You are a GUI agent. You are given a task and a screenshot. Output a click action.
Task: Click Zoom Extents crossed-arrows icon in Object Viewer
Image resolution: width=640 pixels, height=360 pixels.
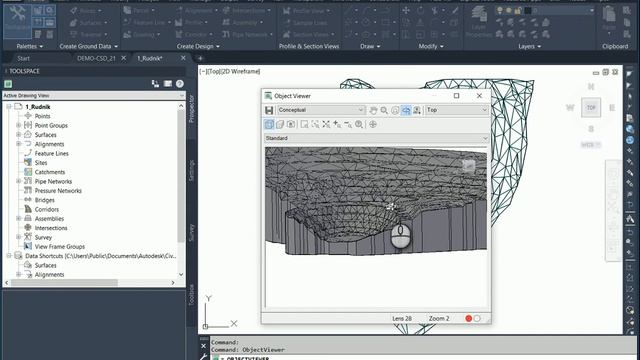(x=326, y=124)
